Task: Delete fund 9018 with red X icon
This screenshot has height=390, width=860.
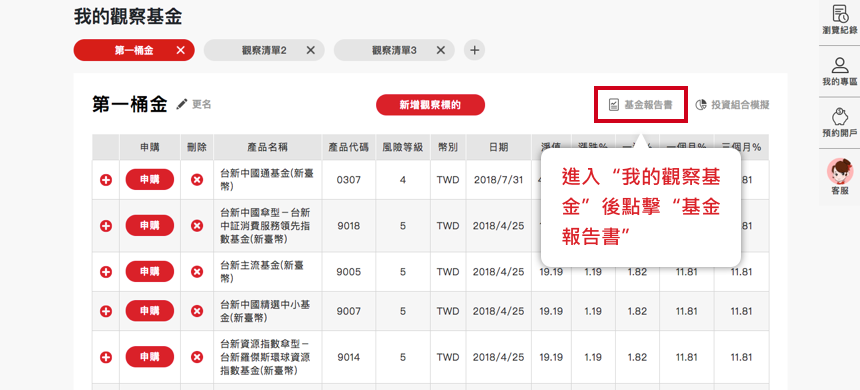Action: coord(197,225)
